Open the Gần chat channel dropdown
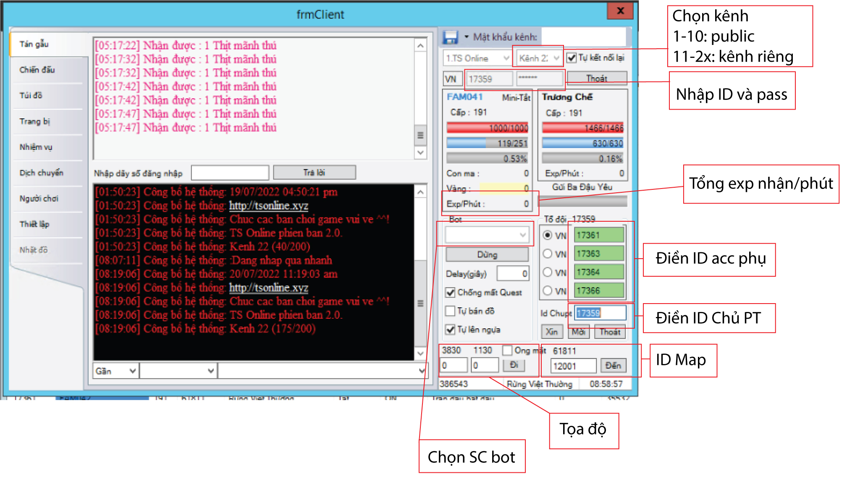 pos(115,371)
